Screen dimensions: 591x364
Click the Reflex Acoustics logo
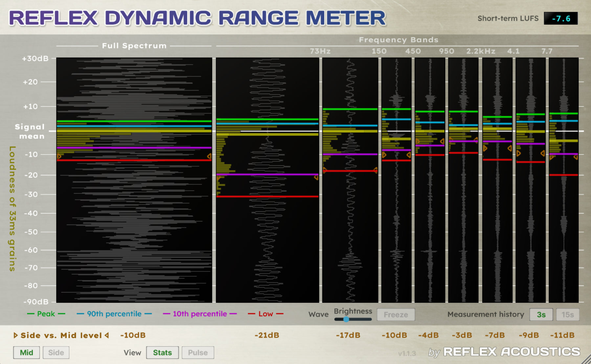[504, 352]
